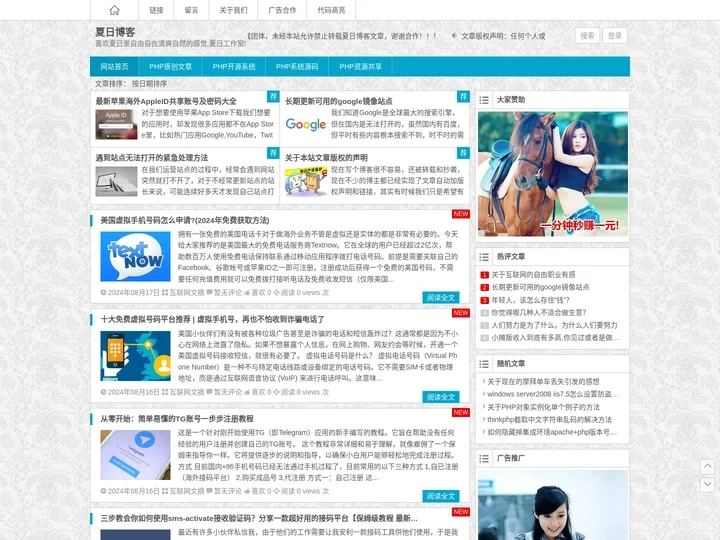Open the 代码高亮 top menu item
This screenshot has height=540, width=720.
tap(331, 10)
